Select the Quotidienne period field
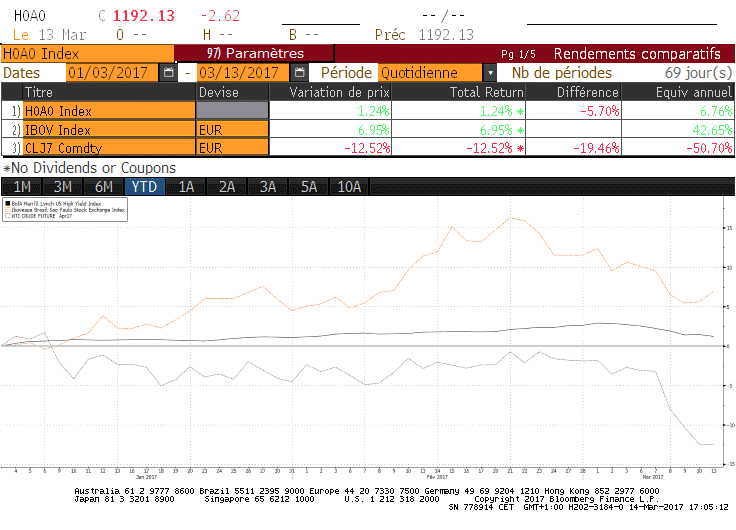 coord(430,73)
